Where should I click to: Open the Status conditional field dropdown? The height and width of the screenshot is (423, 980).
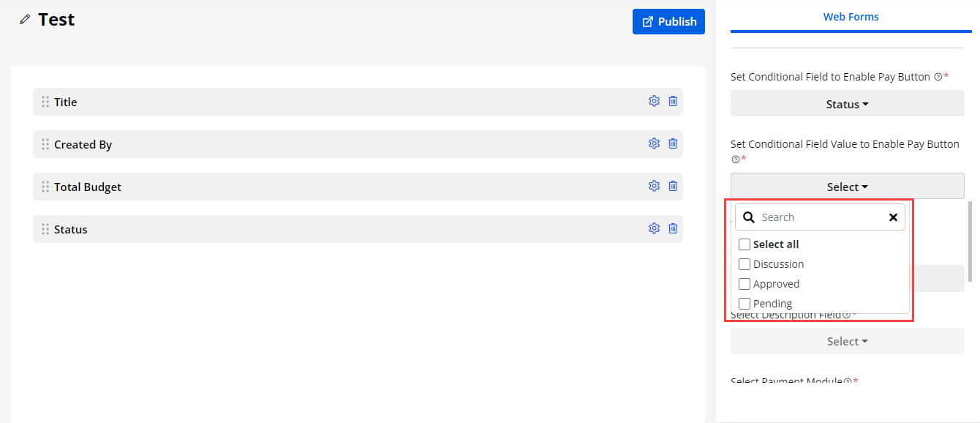pos(847,104)
